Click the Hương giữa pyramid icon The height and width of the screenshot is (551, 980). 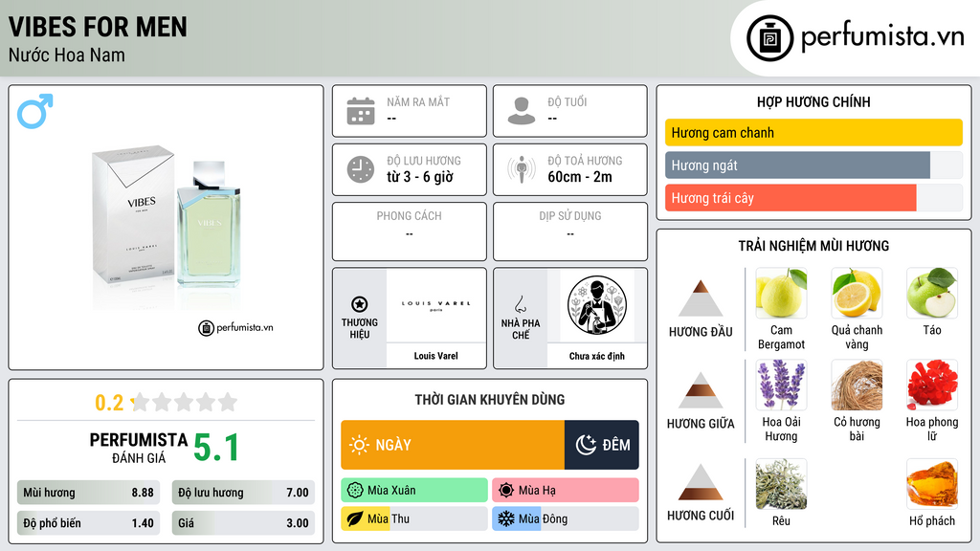[701, 390]
